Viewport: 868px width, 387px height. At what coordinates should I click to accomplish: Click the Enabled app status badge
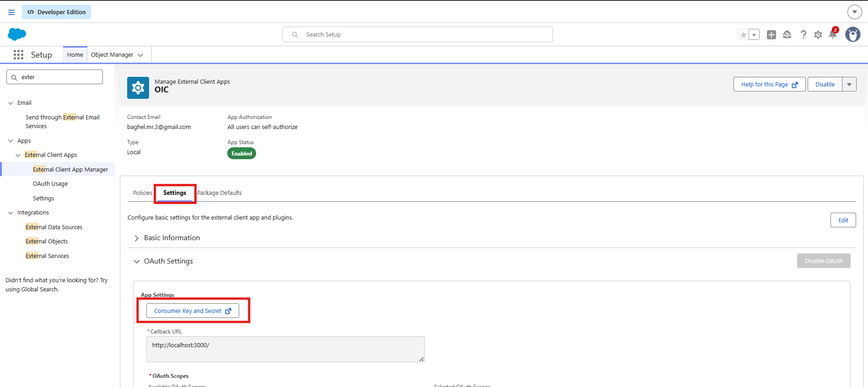point(241,154)
